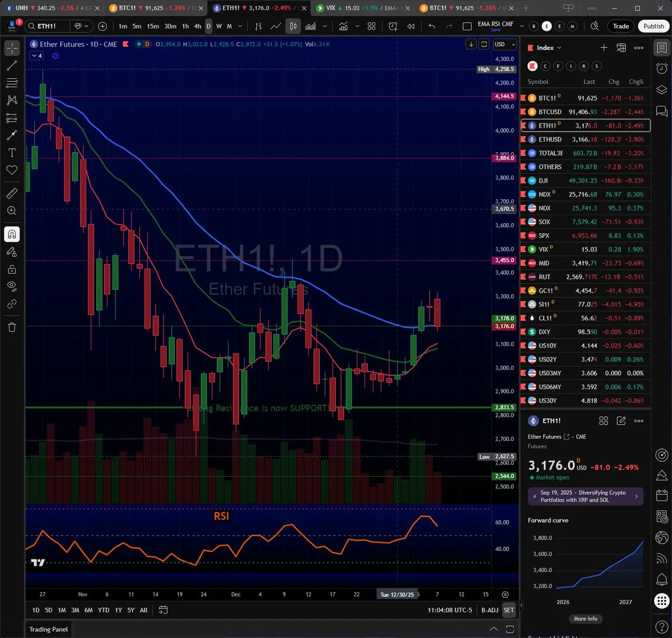Select the brush drawing tool
The image size is (672, 638).
(x=12, y=135)
